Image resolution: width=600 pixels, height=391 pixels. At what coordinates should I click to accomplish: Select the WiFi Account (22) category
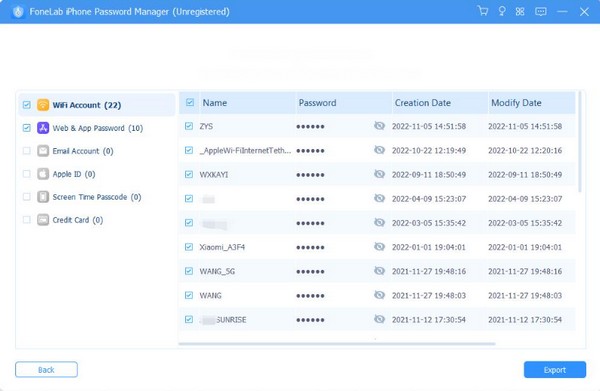point(97,105)
